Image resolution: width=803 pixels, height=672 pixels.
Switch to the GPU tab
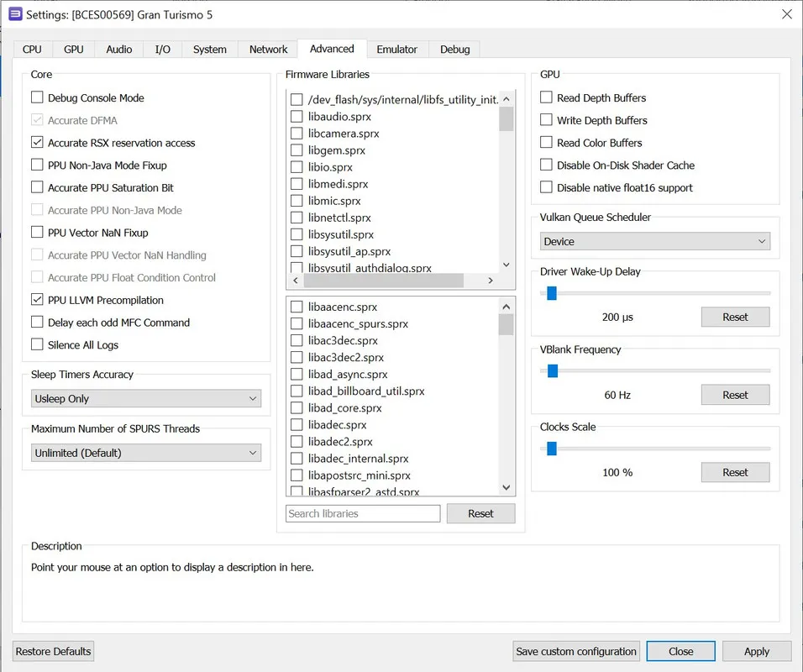[x=73, y=50]
